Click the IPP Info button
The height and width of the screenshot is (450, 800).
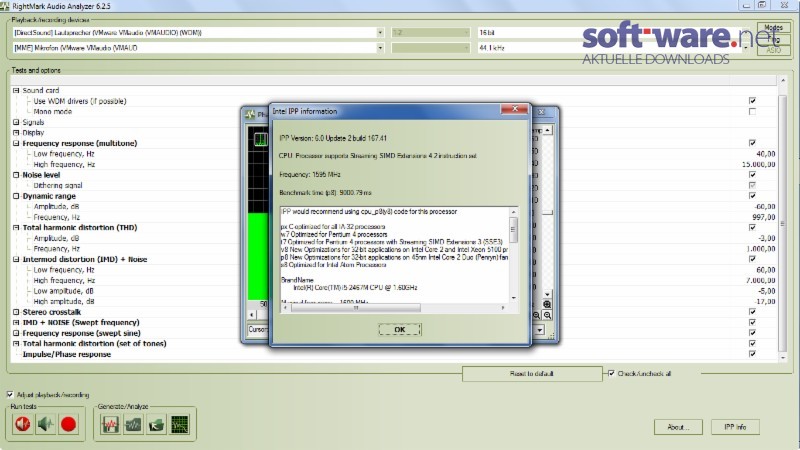(735, 427)
